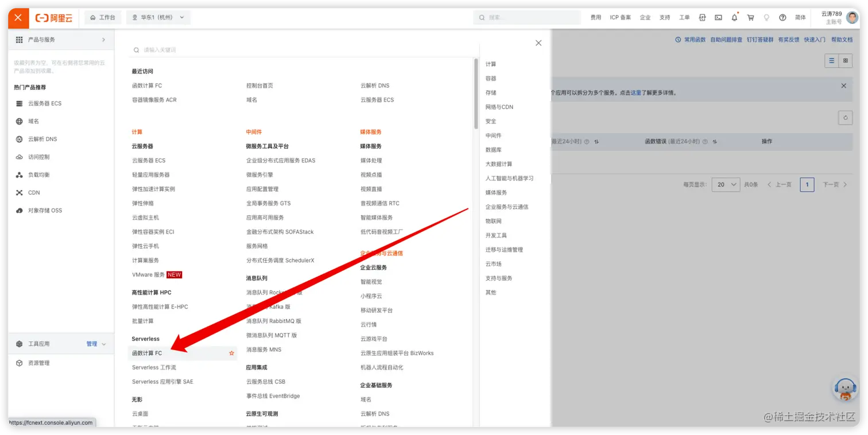Screen dimensions: 868x435
Task: Click the product panel vertical scrollbar
Action: (476, 94)
